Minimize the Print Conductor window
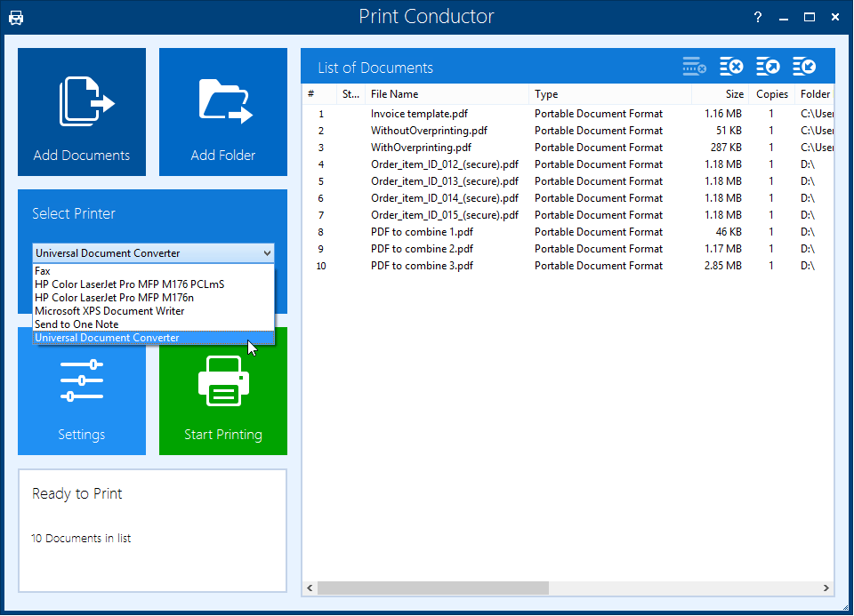This screenshot has width=854, height=616. coord(784,18)
